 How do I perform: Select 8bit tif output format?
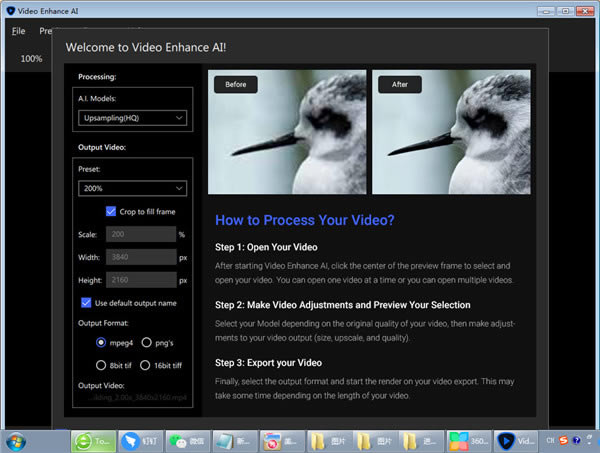tap(101, 365)
